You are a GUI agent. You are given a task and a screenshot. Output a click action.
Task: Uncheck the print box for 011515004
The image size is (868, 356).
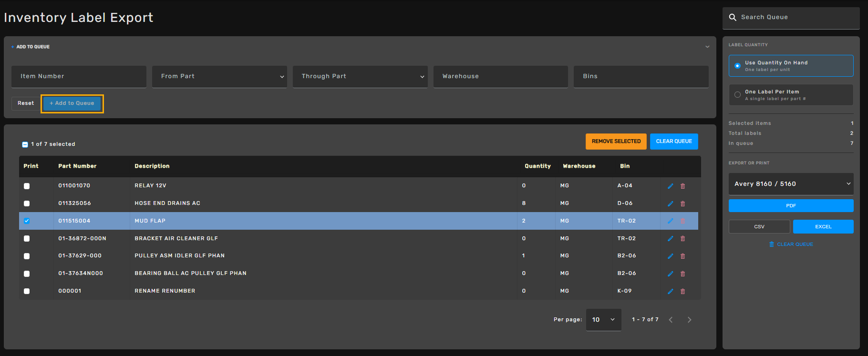27,221
